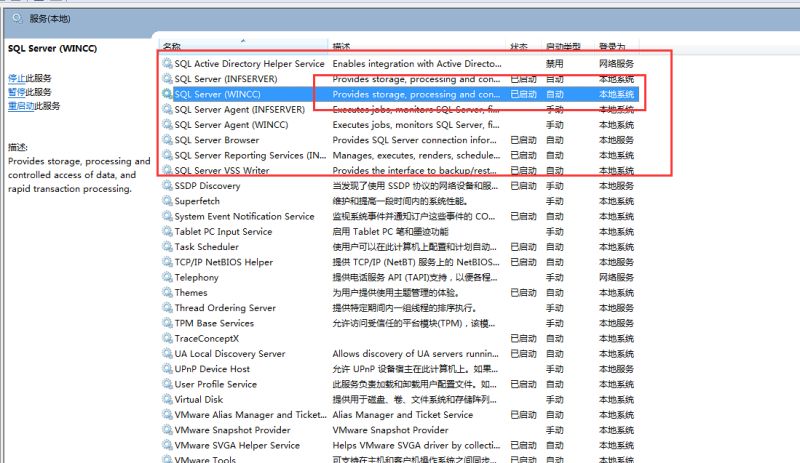Select the SQL Server VSS Writer name

(x=221, y=170)
